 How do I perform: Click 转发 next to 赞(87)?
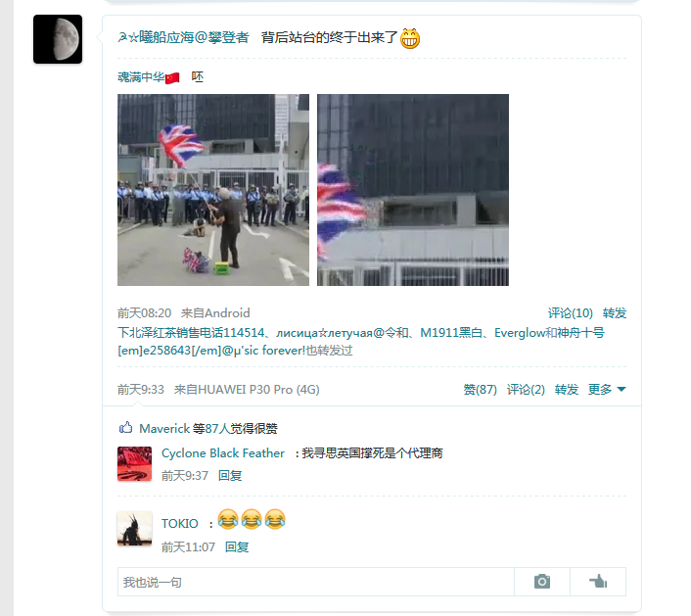point(567,390)
